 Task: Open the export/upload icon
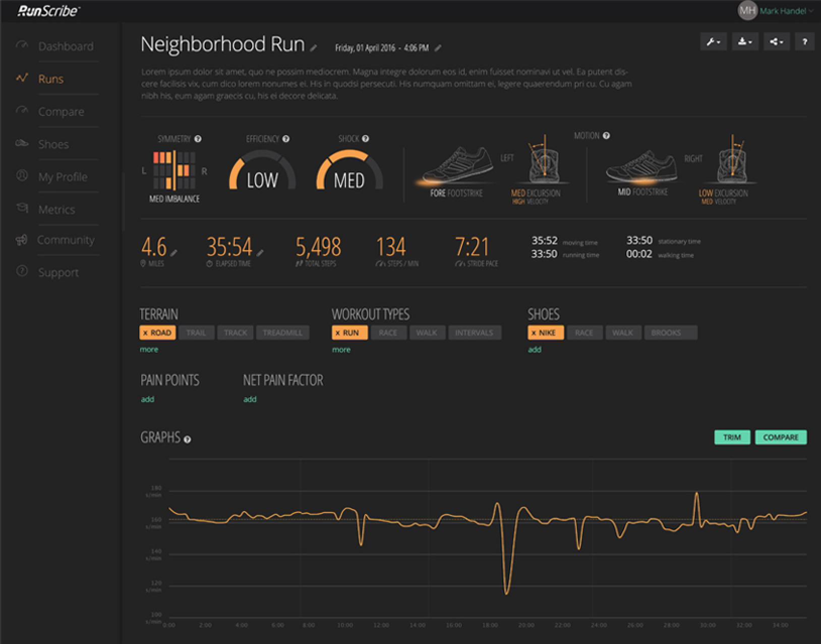744,41
